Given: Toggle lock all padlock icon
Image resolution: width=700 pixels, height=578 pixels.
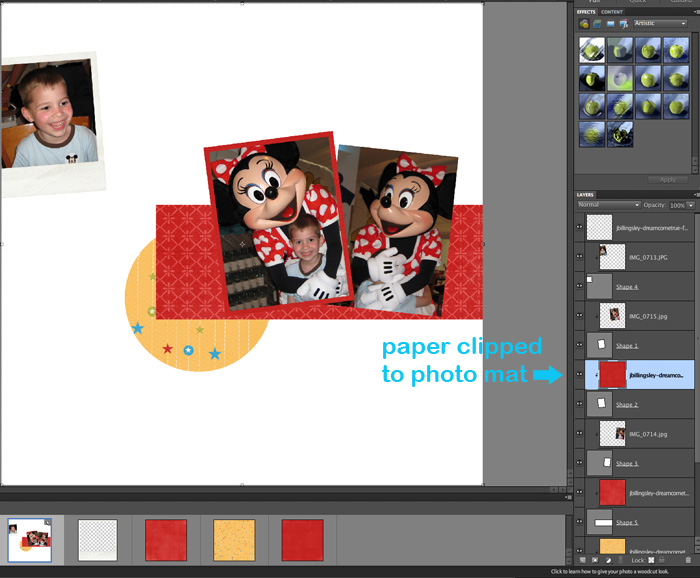Looking at the screenshot, I should point(662,560).
